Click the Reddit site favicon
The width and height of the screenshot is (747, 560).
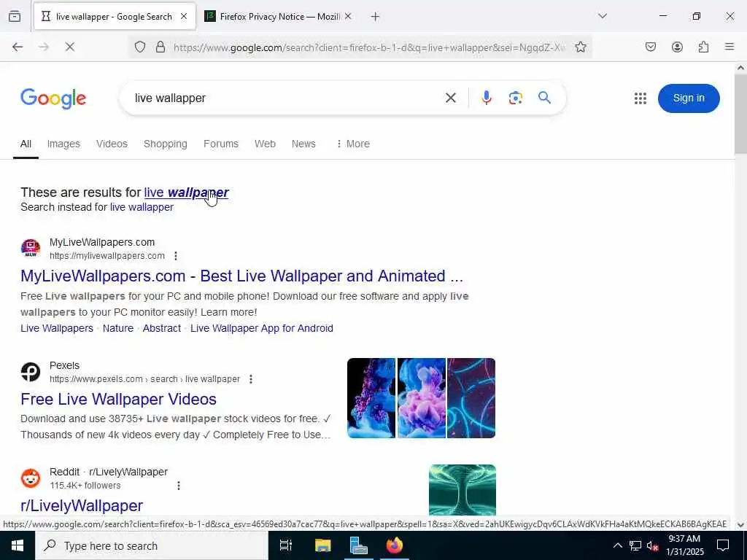(x=31, y=478)
